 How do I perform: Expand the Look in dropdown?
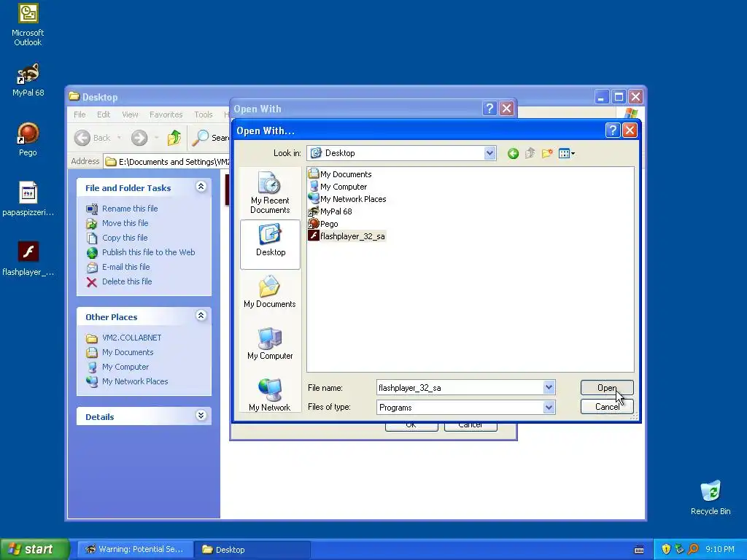(489, 153)
